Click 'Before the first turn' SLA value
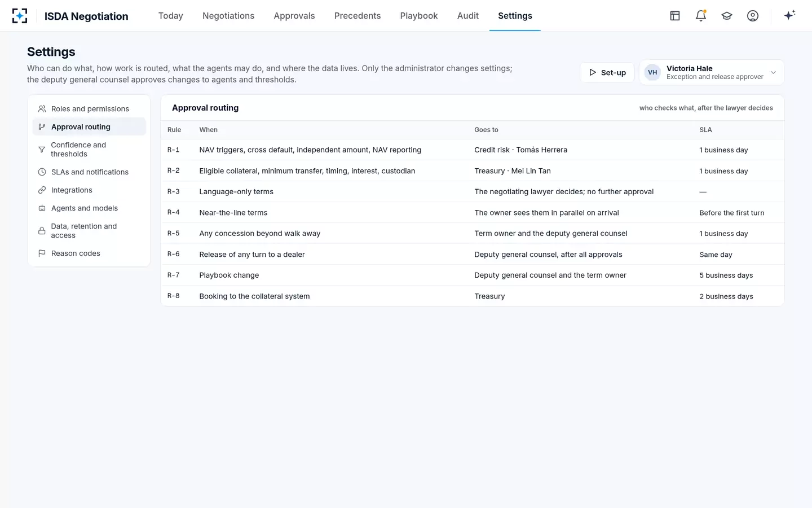 coord(732,213)
